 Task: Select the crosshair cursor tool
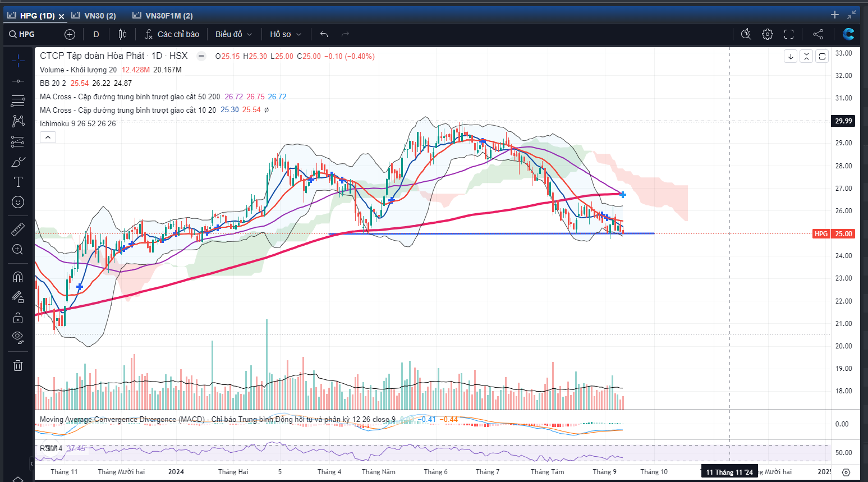[x=18, y=61]
